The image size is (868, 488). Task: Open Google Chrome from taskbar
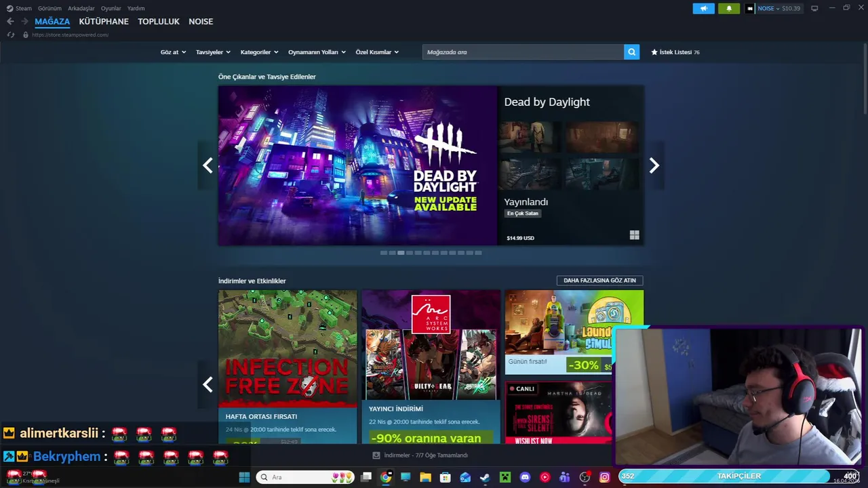point(386,477)
